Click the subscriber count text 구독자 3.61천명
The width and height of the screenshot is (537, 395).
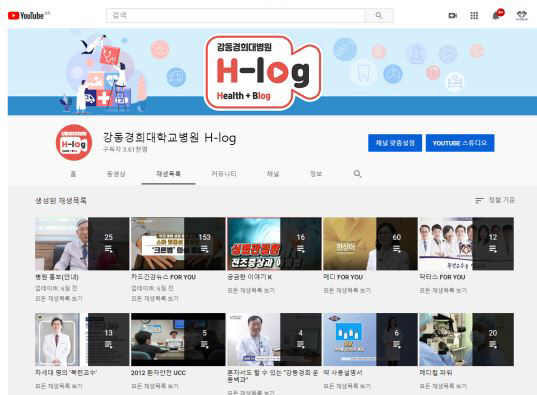click(125, 149)
